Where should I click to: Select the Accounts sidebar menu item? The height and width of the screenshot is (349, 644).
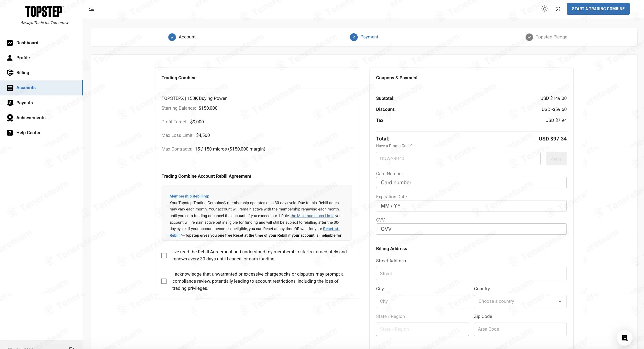pyautogui.click(x=26, y=88)
